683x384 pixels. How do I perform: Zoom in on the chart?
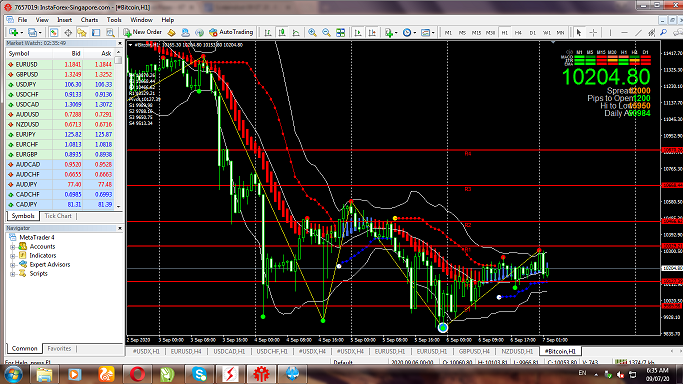[312, 33]
